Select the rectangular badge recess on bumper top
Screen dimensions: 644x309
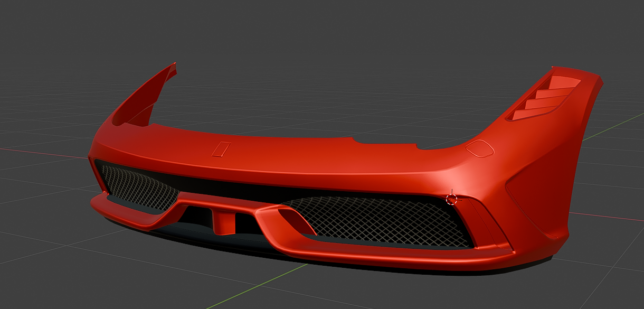[222, 149]
